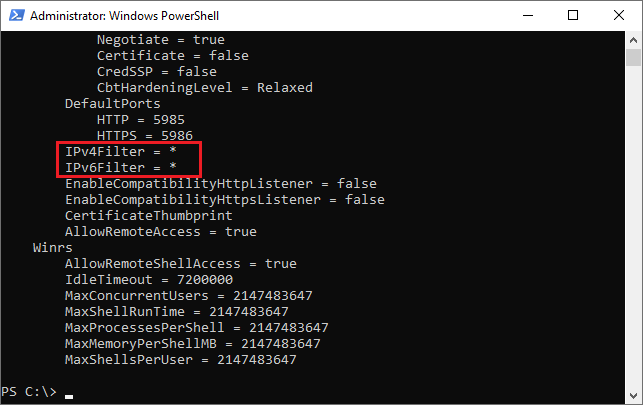The height and width of the screenshot is (405, 643).
Task: Click the empty scrollbar track below thumb
Action: pos(633,225)
